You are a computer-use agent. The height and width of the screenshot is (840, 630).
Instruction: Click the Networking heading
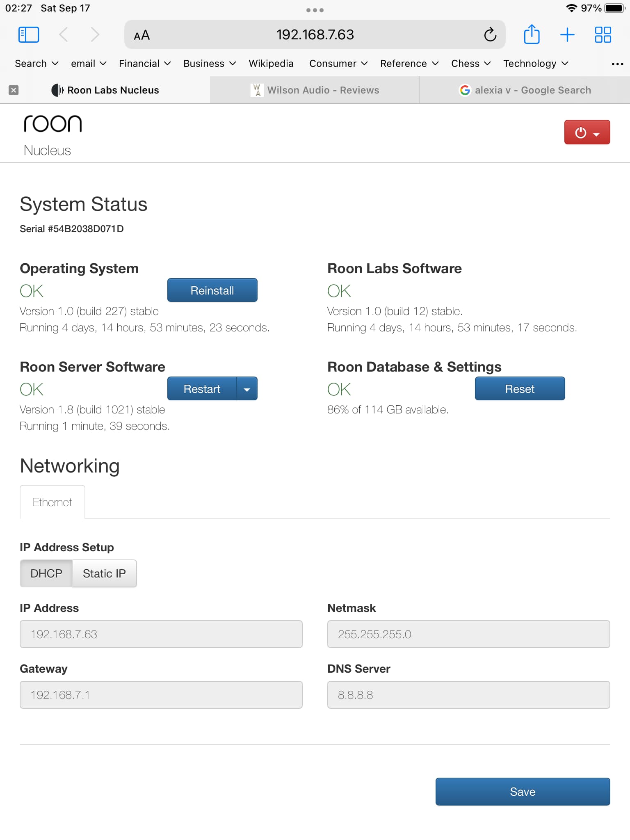[x=70, y=466]
